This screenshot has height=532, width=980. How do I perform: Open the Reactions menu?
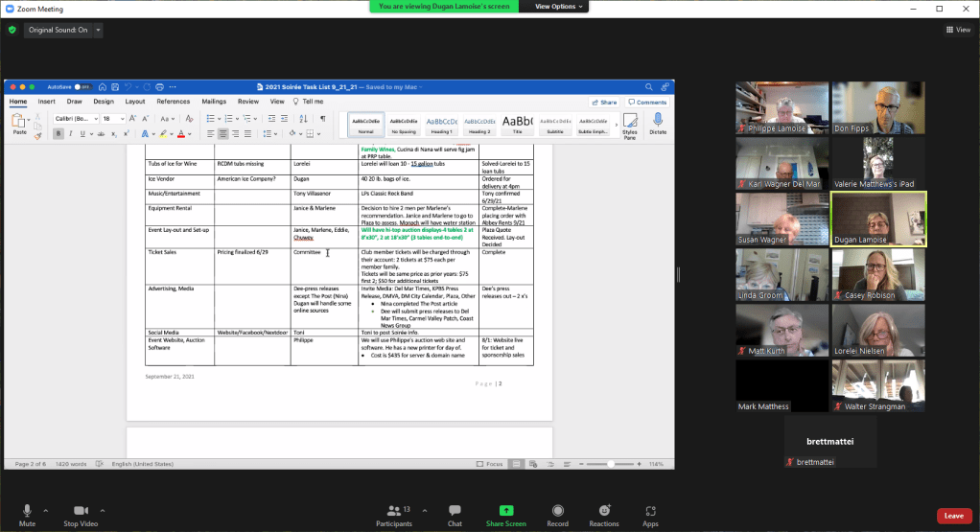604,511
